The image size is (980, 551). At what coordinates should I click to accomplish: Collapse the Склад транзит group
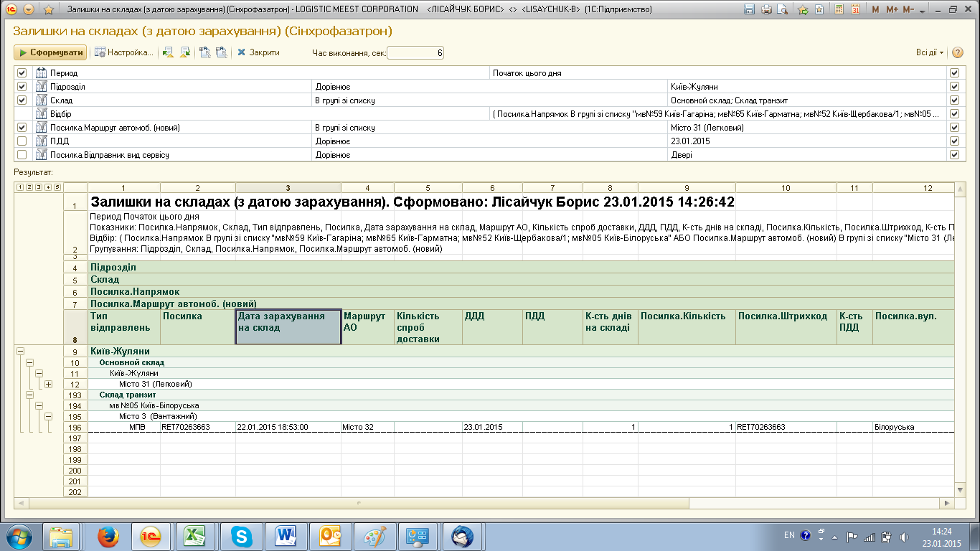[x=29, y=395]
